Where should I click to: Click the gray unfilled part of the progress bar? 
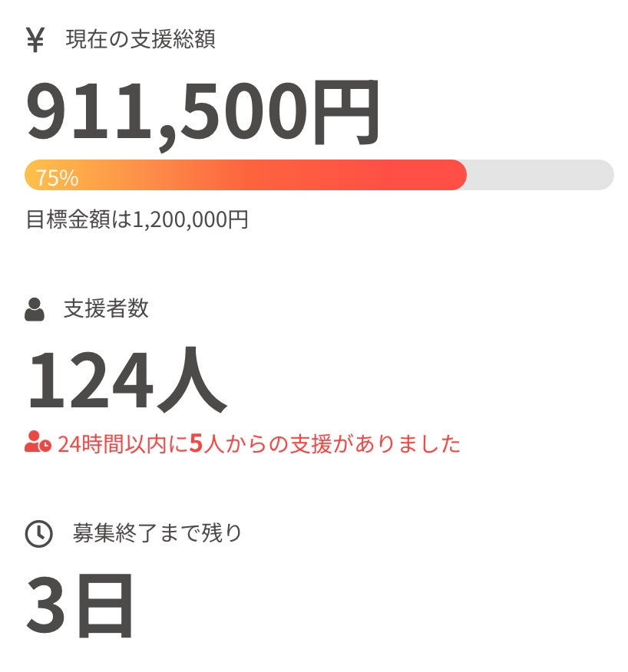click(540, 175)
